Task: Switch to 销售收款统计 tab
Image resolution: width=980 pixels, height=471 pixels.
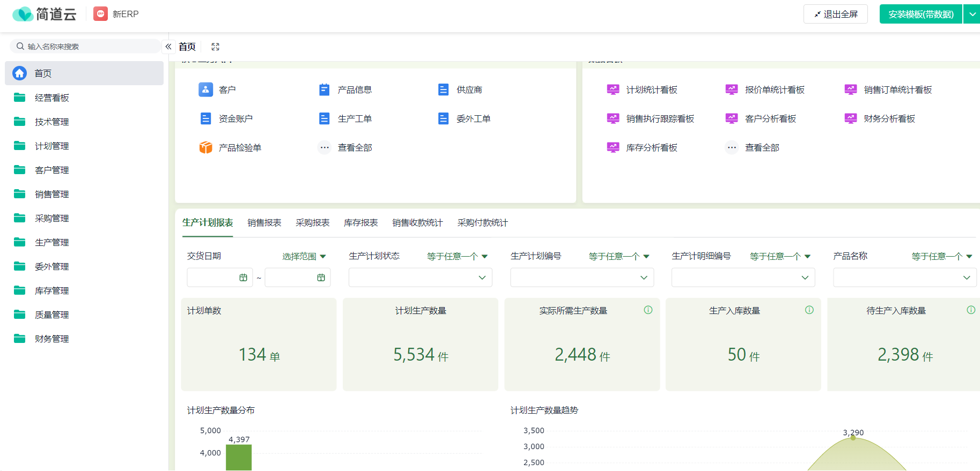Action: click(417, 222)
